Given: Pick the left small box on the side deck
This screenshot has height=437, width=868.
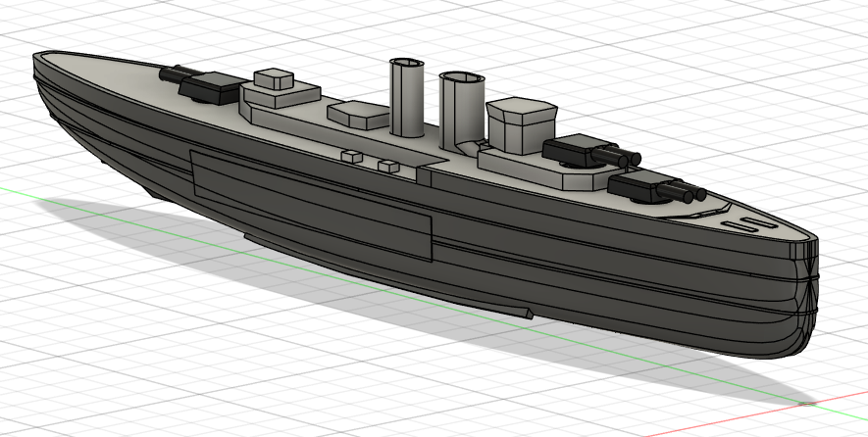Looking at the screenshot, I should click(352, 157).
